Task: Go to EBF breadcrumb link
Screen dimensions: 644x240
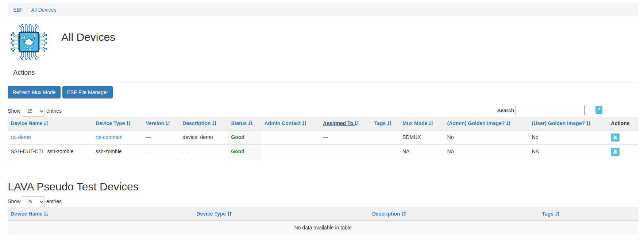Action: [18, 10]
